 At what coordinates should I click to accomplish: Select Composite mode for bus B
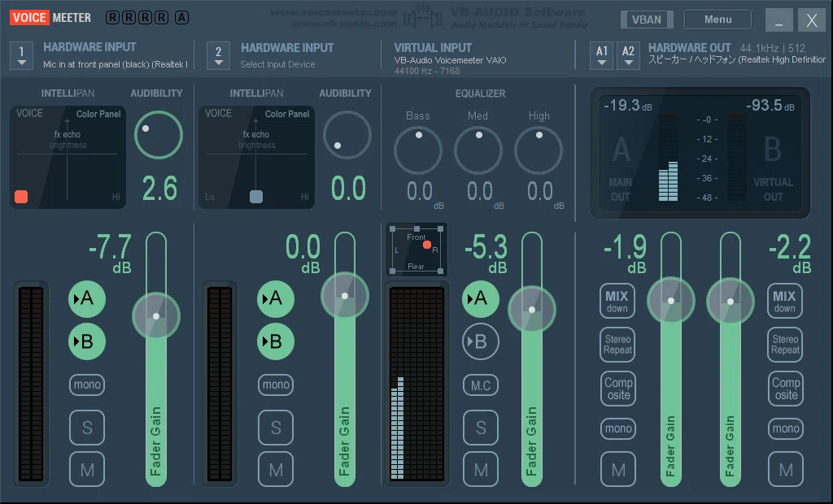point(786,389)
